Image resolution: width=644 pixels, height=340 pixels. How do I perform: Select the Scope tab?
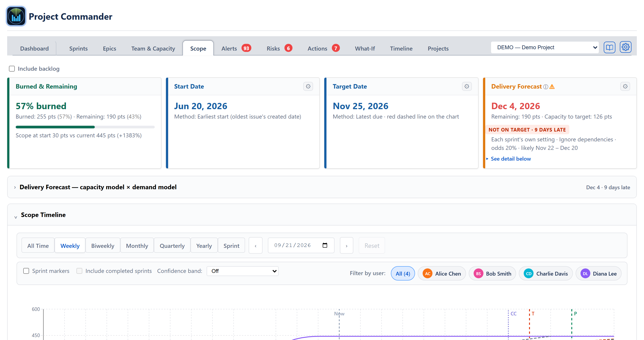coord(198,49)
